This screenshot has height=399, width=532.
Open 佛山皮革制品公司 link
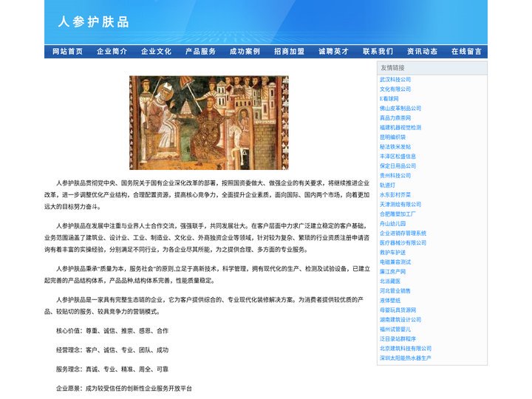click(400, 108)
